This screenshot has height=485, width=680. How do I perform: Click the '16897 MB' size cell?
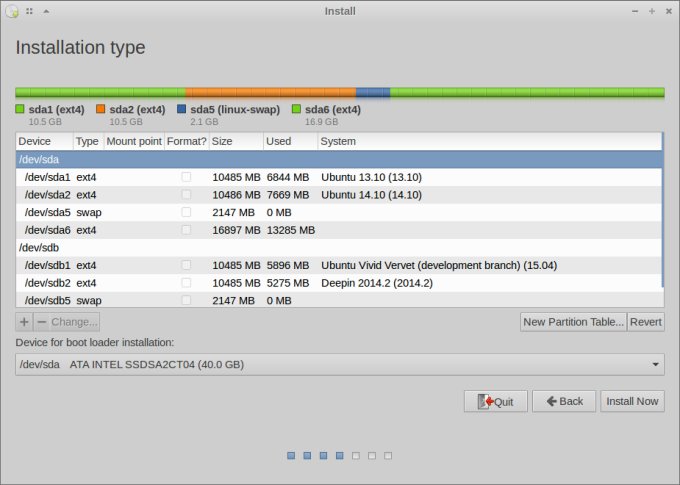tap(236, 230)
